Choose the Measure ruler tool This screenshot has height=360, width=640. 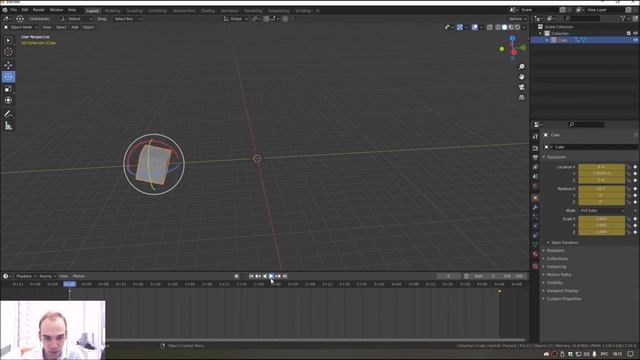point(8,126)
